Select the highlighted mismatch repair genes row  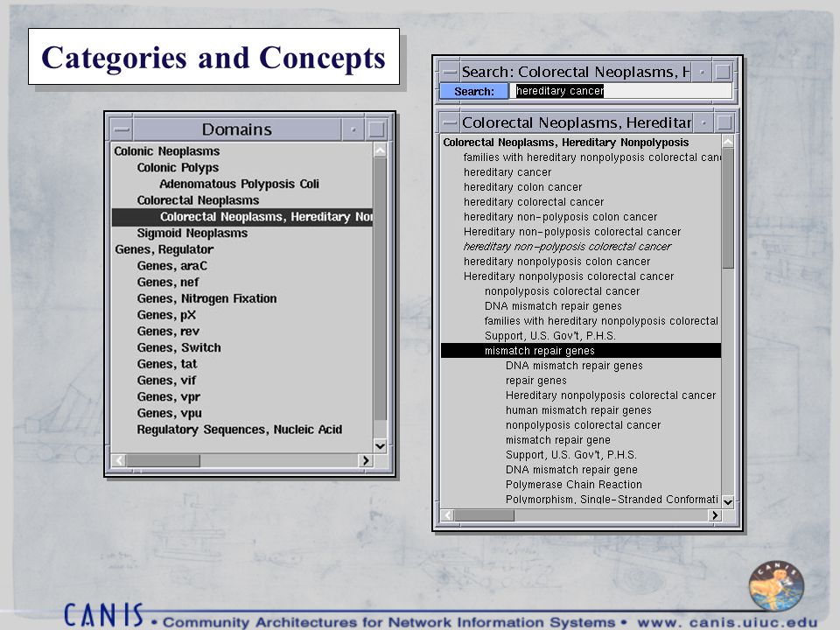tap(581, 350)
